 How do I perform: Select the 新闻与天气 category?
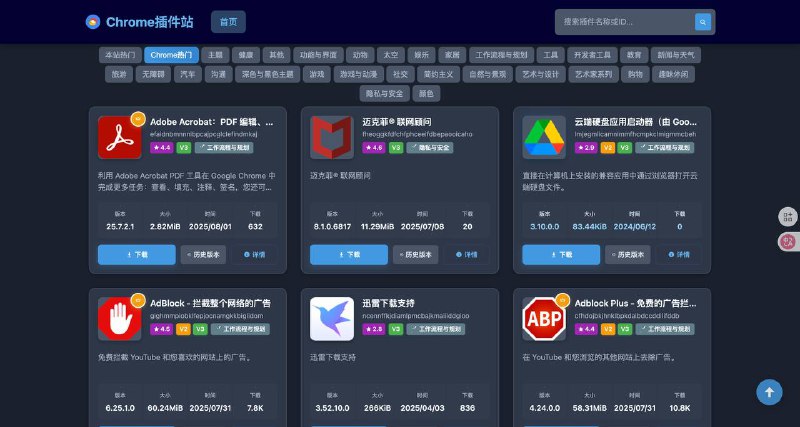[x=676, y=55]
